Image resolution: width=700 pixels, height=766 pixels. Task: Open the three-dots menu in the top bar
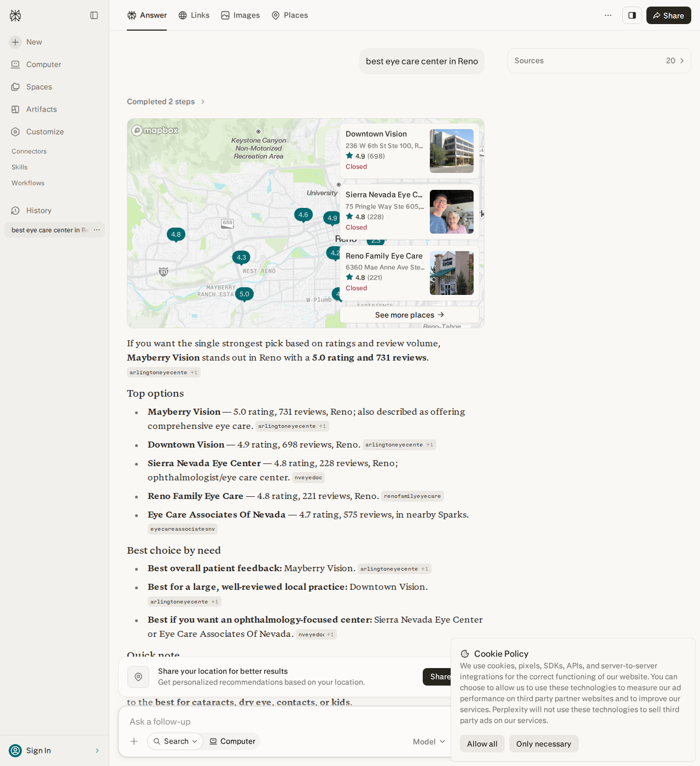coord(608,15)
